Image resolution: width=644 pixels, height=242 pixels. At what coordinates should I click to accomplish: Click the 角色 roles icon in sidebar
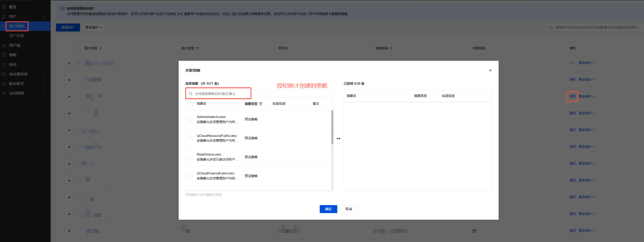[x=4, y=65]
